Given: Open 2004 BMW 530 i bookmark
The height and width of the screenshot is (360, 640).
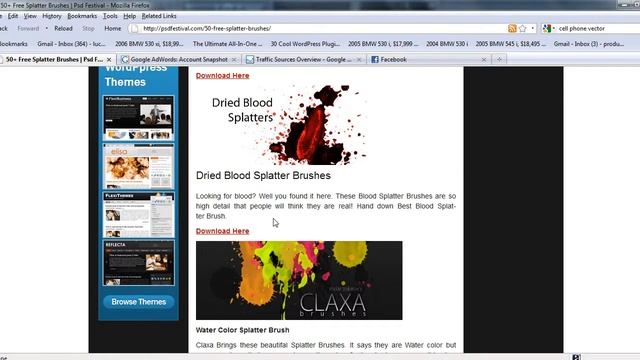Looking at the screenshot, I should click(x=447, y=44).
